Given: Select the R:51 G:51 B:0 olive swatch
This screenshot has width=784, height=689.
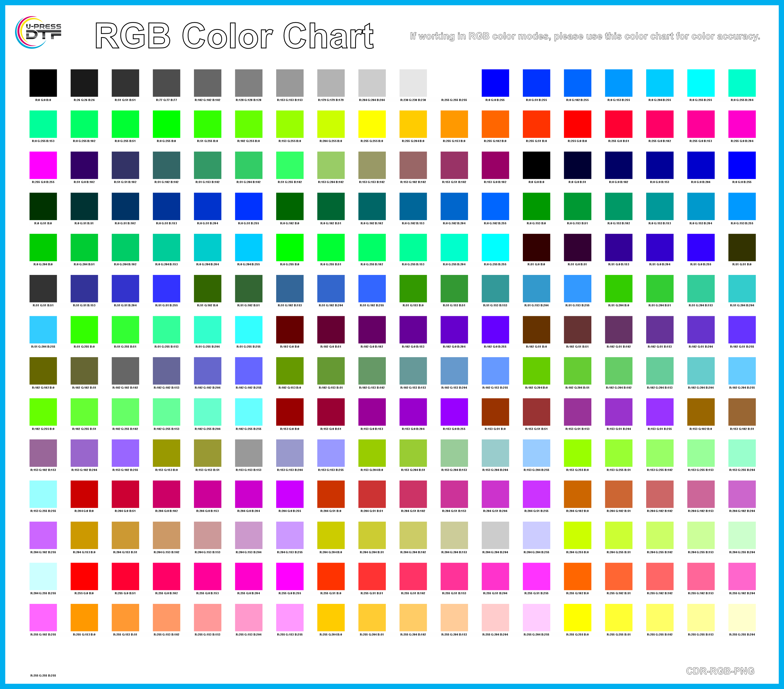Looking at the screenshot, I should tap(742, 247).
